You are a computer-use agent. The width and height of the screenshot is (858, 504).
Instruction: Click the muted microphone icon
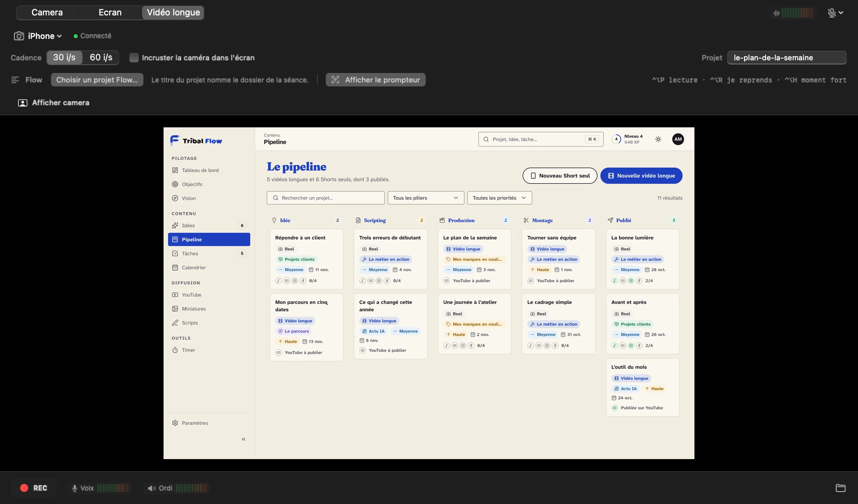click(x=832, y=13)
